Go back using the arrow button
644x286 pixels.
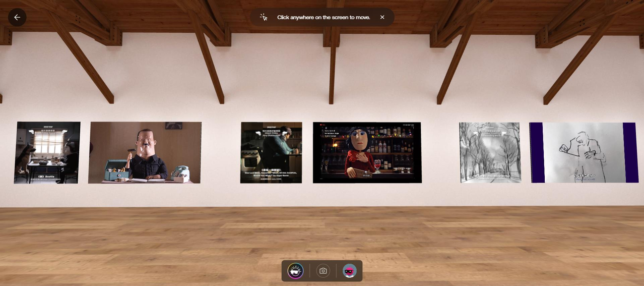tap(17, 17)
